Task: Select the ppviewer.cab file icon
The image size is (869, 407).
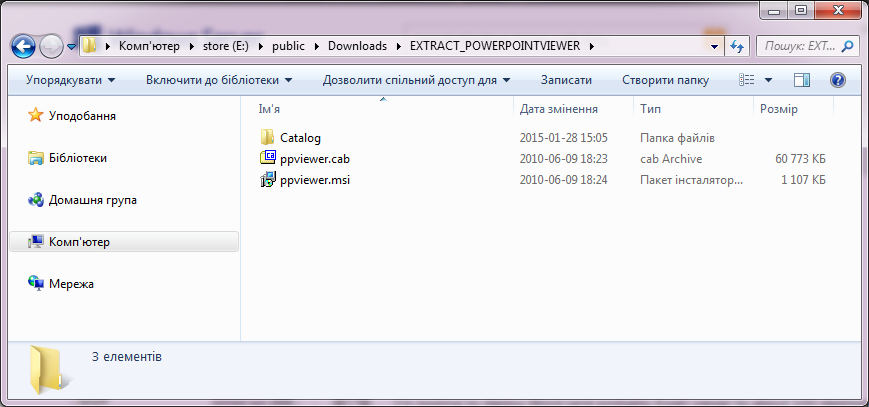Action: 268,158
